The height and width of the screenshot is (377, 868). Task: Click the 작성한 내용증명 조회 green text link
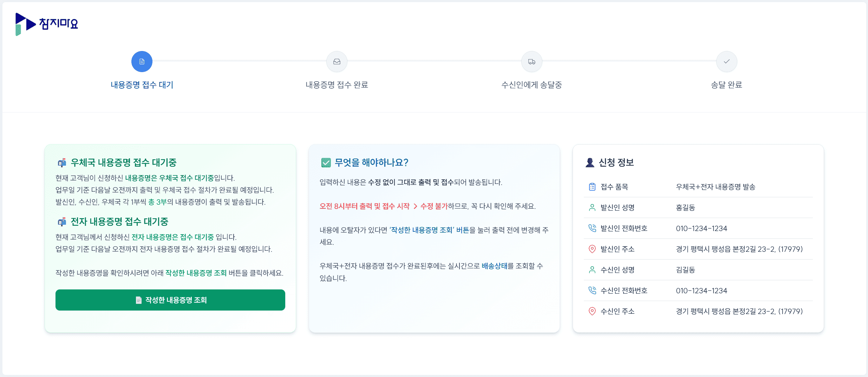[x=196, y=273]
